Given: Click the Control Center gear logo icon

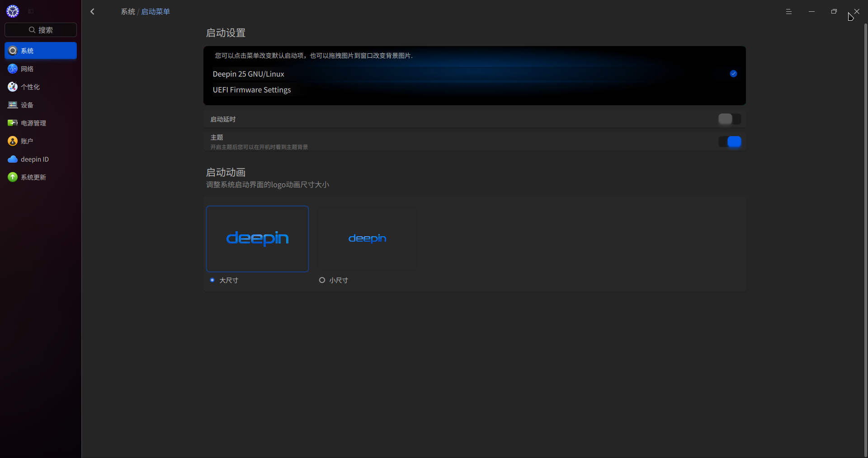Looking at the screenshot, I should [13, 11].
